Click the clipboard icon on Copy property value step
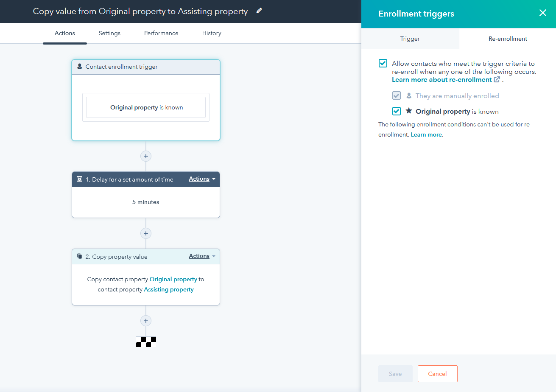Image resolution: width=556 pixels, height=392 pixels. (x=79, y=256)
